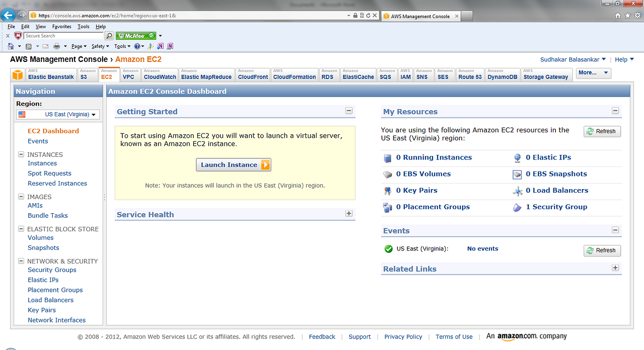
Task: Click the Linked Notes OneNote icon
Action: [170, 46]
